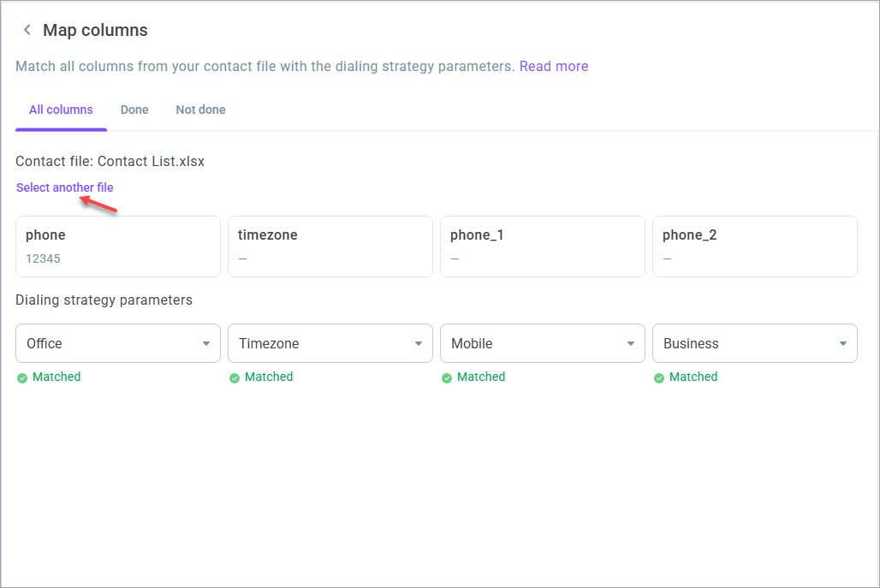Click the green check icon under Business
The height and width of the screenshot is (588, 880).
[x=659, y=378]
